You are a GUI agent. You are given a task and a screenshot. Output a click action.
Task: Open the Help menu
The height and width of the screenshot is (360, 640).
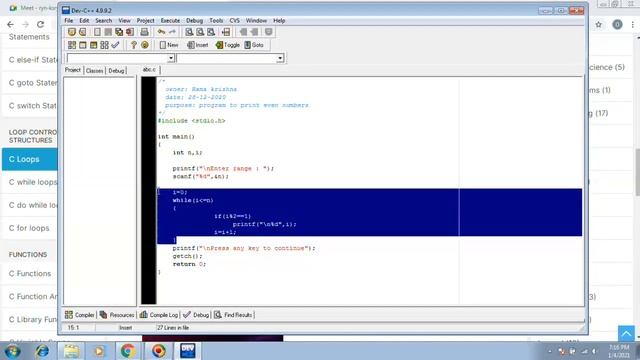pos(279,20)
